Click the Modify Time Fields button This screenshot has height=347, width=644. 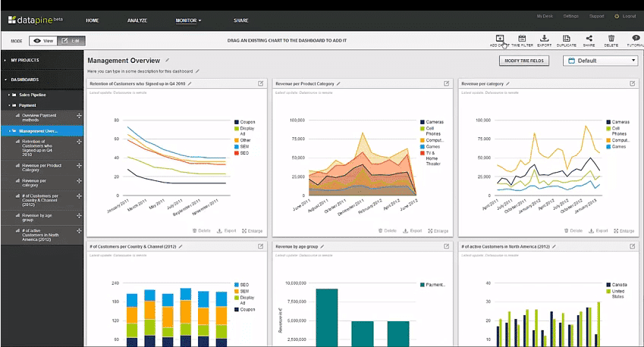click(524, 61)
